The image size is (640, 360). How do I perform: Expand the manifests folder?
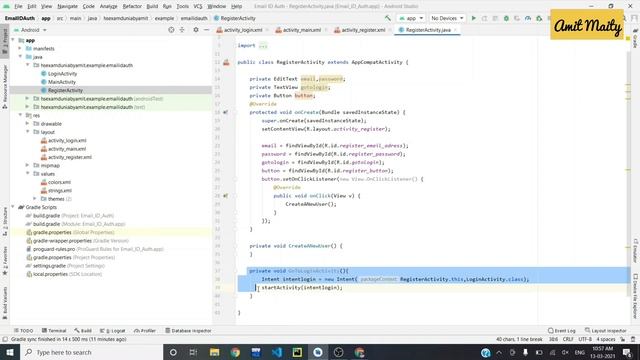[20, 49]
